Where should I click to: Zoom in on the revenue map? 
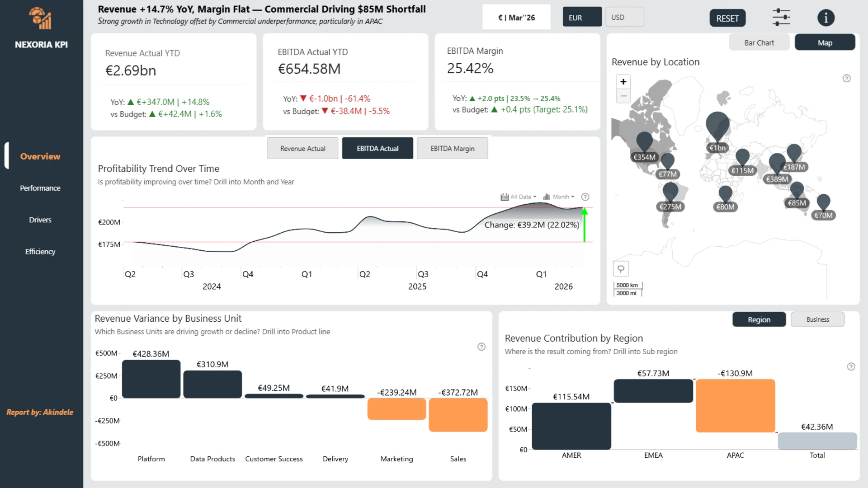point(623,82)
